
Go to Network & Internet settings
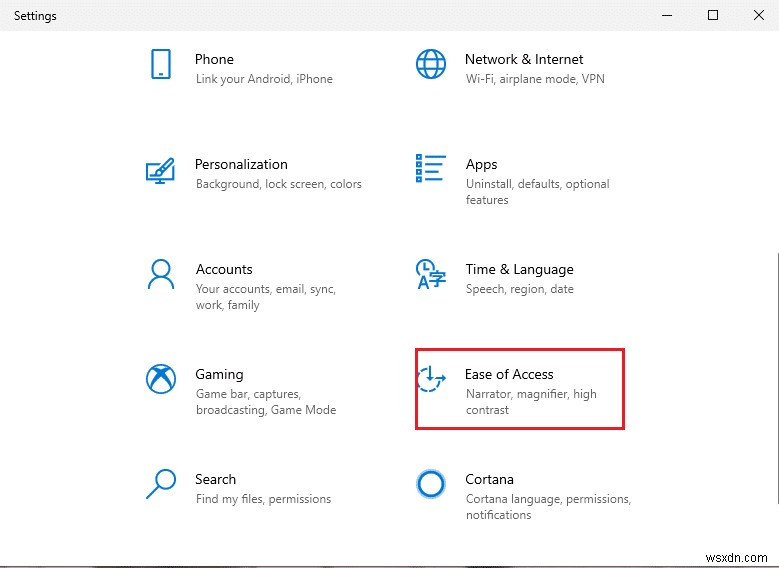click(524, 59)
